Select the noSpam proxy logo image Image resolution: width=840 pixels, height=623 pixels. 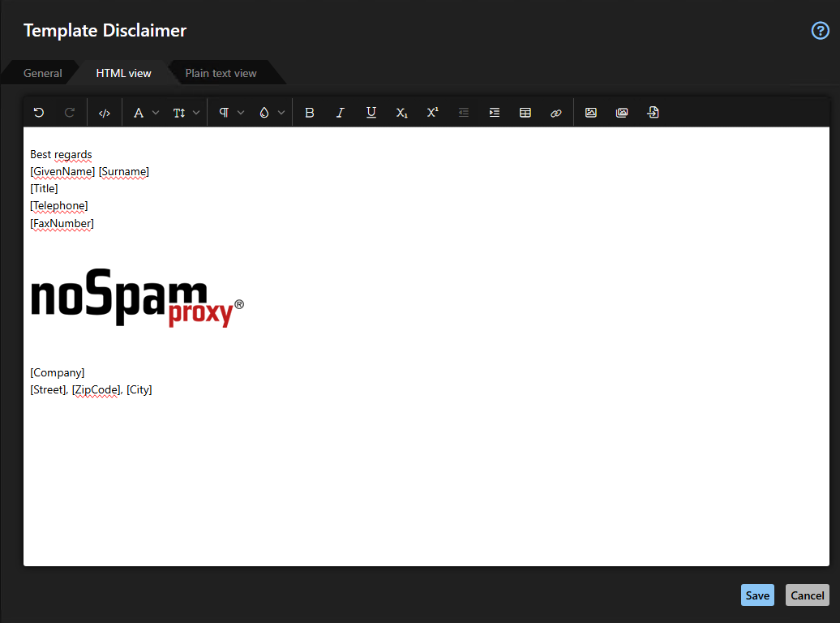point(137,298)
